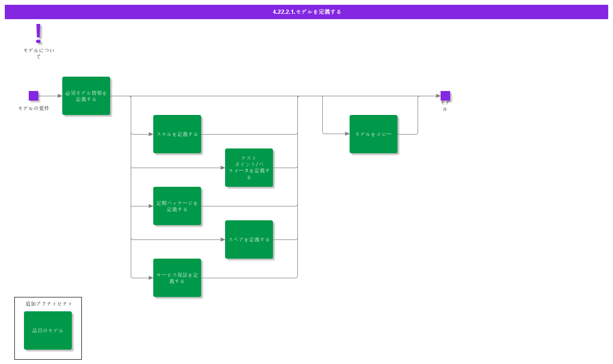The image size is (613, 364).
Task: Open the 必須モデル情報を定義する process box
Action: 86,96
